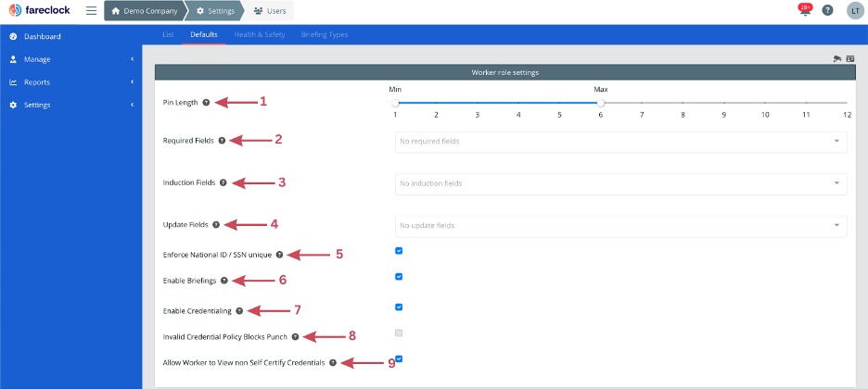Screen dimensions: 868x389
Task: Open the LT user avatar menu
Action: pyautogui.click(x=855, y=10)
